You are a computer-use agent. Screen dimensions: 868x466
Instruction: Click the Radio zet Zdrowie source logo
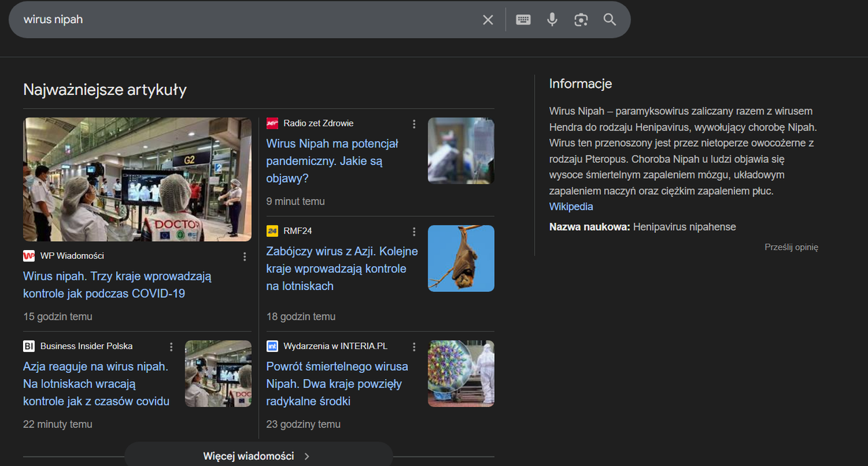click(272, 123)
